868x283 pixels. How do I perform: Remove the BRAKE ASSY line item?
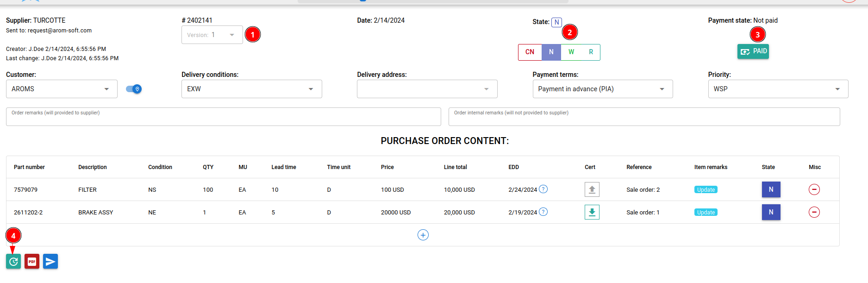pyautogui.click(x=814, y=212)
